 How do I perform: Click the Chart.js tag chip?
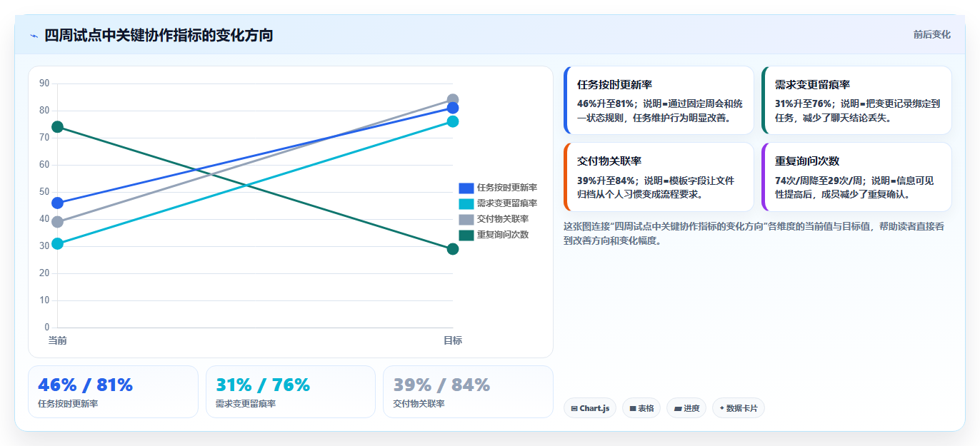tap(590, 408)
